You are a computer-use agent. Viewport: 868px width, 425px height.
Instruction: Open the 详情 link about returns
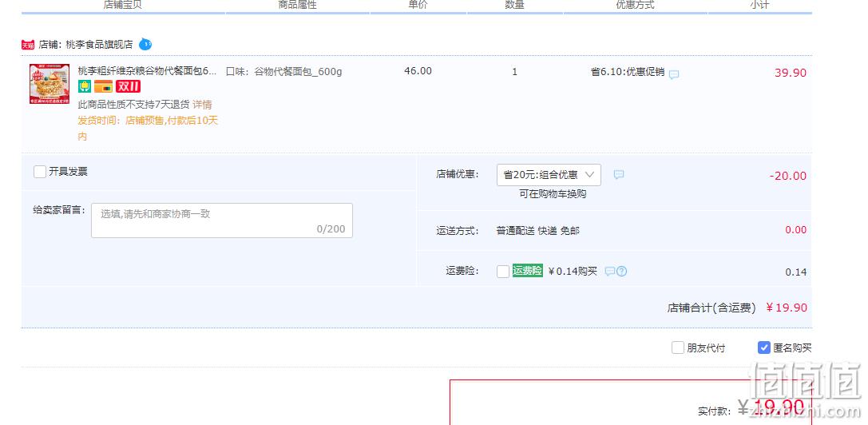202,105
